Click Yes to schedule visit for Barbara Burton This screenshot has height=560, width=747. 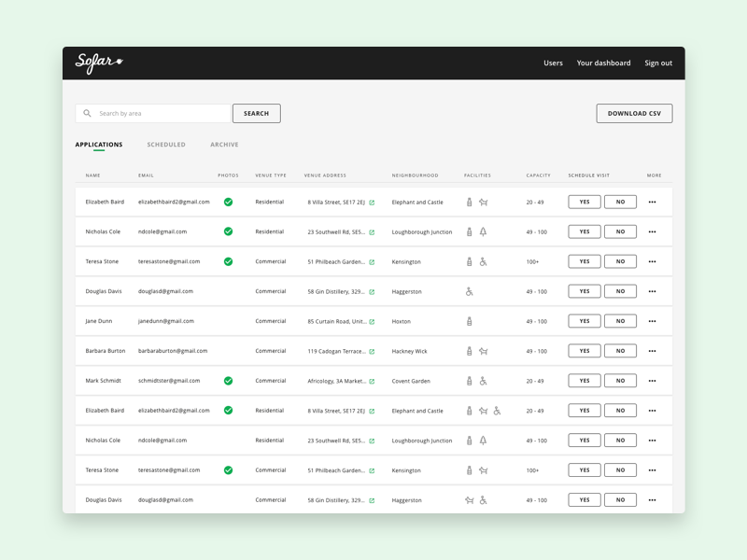click(x=585, y=351)
